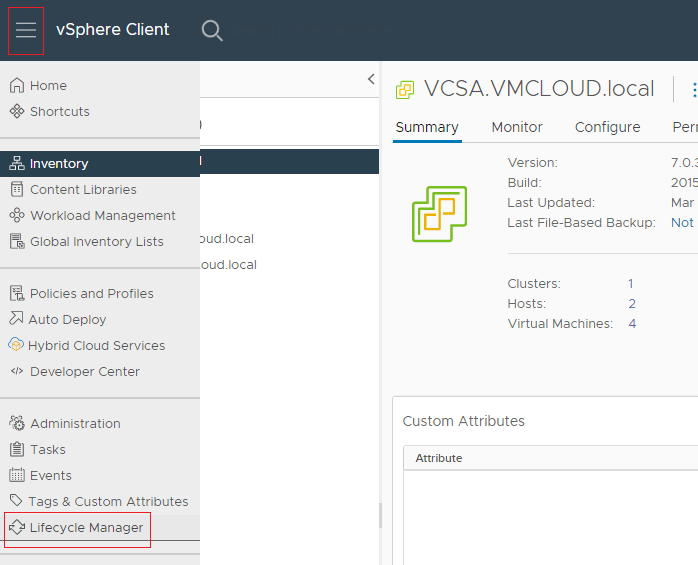Click the Hosts count link
The image size is (698, 565).
(632, 303)
